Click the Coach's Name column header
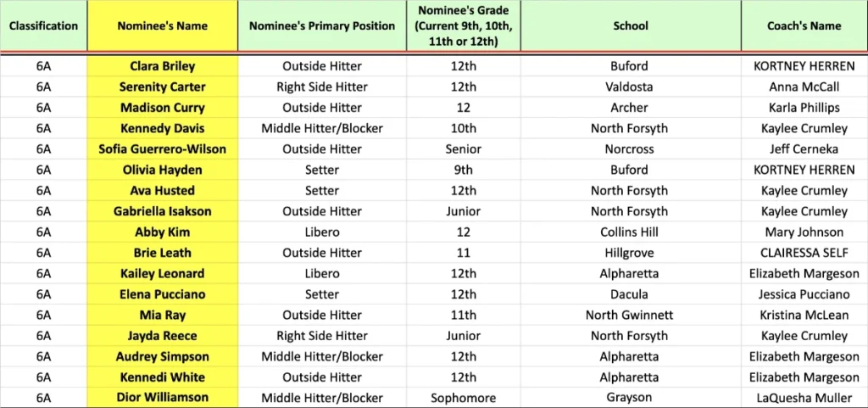Screen dimensions: 868x408 (802, 26)
